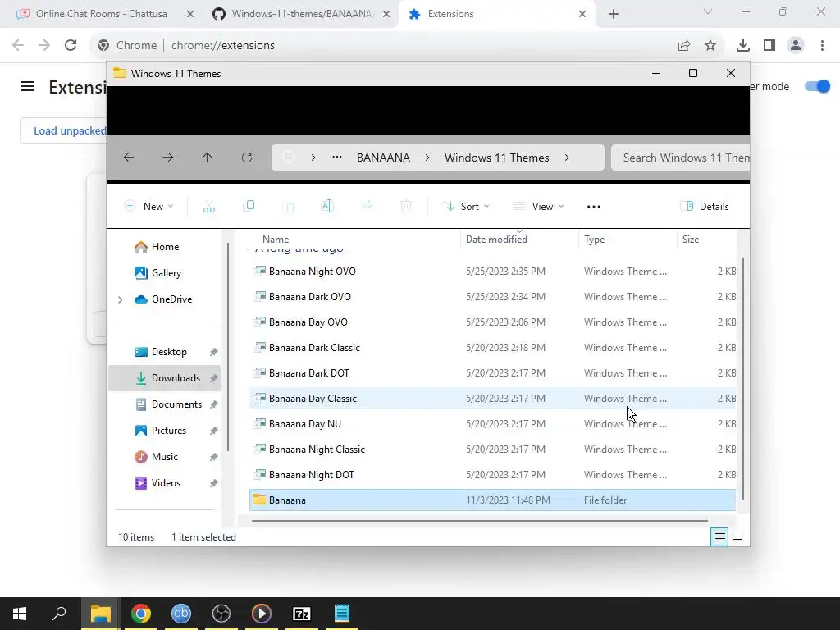
Task: Open Chrome profile avatar
Action: [x=796, y=46]
